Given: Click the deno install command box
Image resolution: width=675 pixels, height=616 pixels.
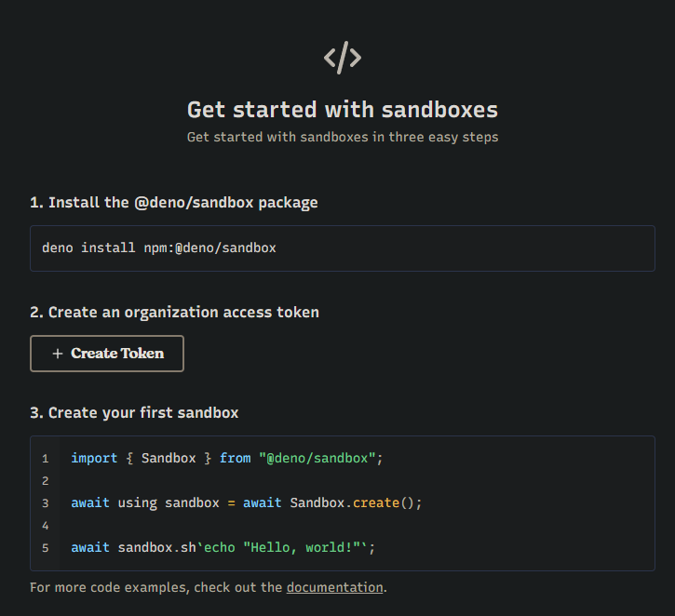Looking at the screenshot, I should tap(342, 248).
